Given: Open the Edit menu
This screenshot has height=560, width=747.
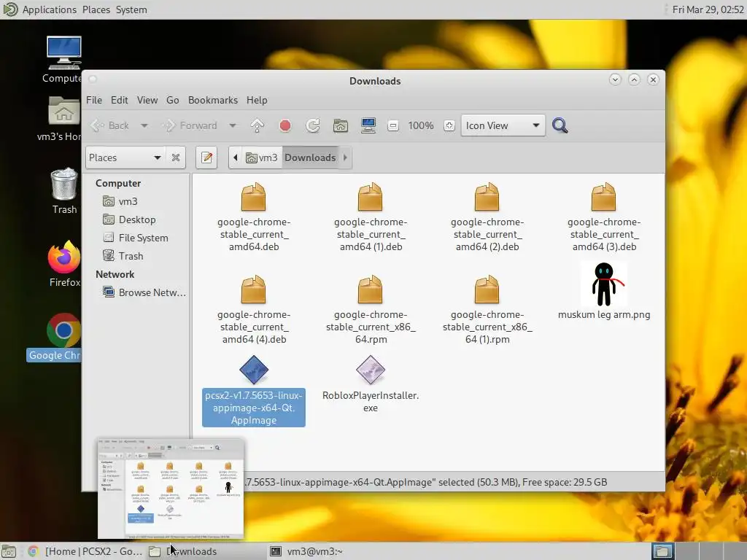Looking at the screenshot, I should [x=119, y=100].
